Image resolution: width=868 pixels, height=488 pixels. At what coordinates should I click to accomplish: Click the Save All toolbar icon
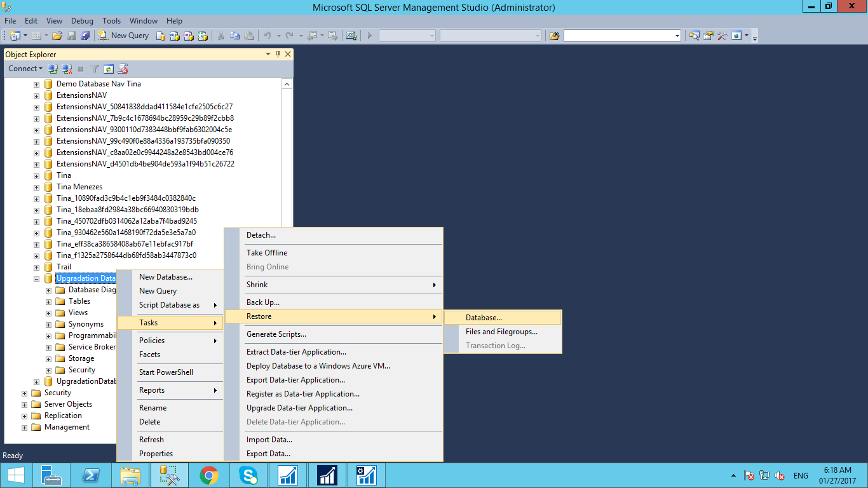85,36
